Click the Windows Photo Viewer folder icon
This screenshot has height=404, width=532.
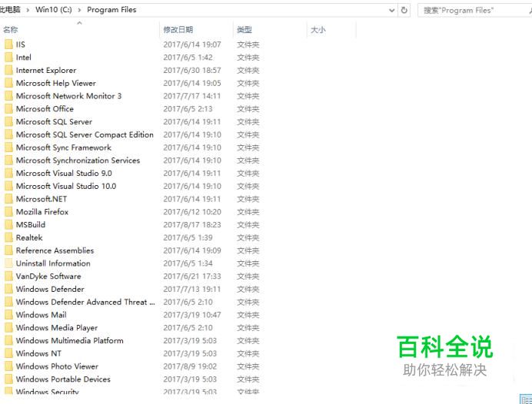[x=8, y=366]
